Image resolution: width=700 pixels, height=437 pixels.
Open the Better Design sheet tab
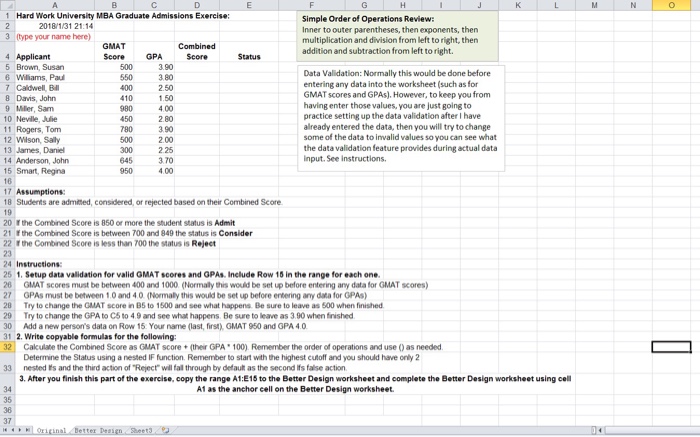(x=98, y=431)
